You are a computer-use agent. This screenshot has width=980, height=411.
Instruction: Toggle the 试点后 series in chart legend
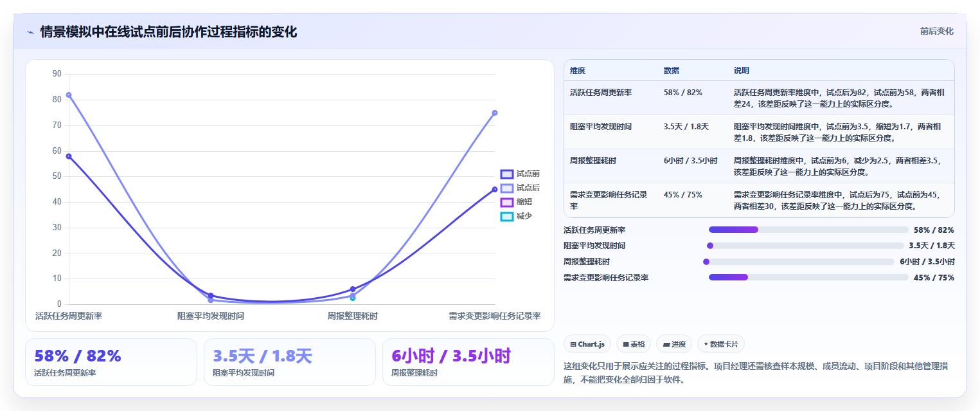[521, 188]
